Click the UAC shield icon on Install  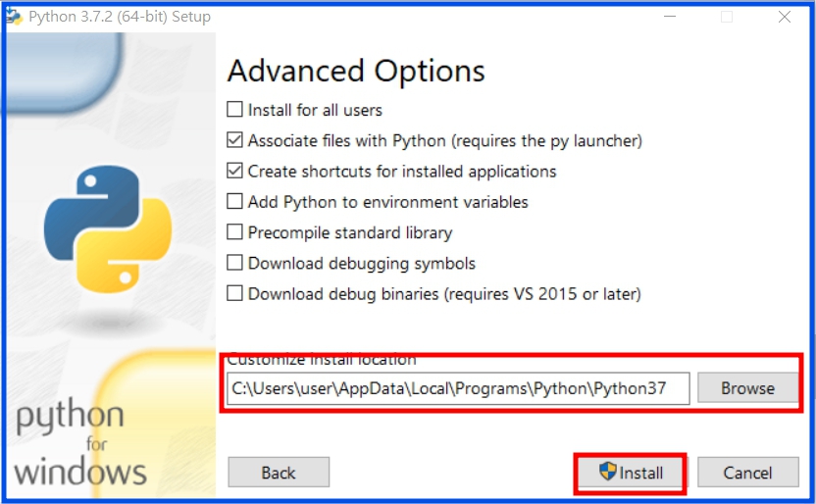point(607,472)
